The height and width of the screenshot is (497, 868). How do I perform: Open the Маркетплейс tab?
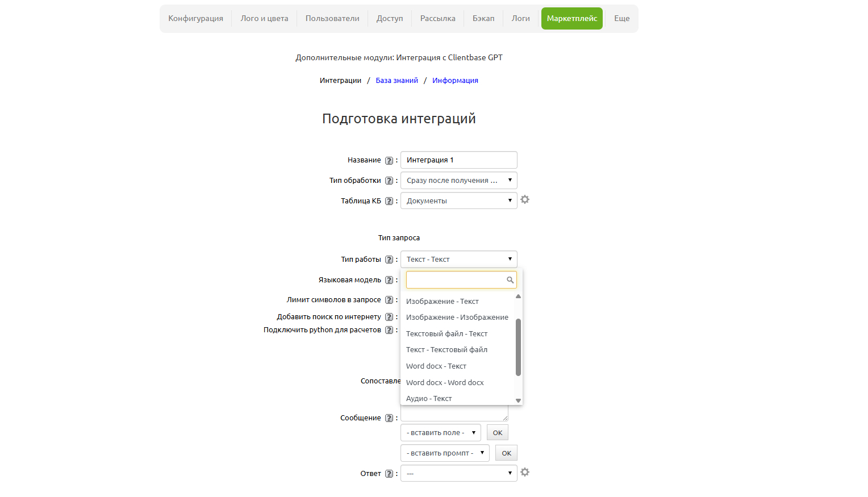tap(572, 18)
